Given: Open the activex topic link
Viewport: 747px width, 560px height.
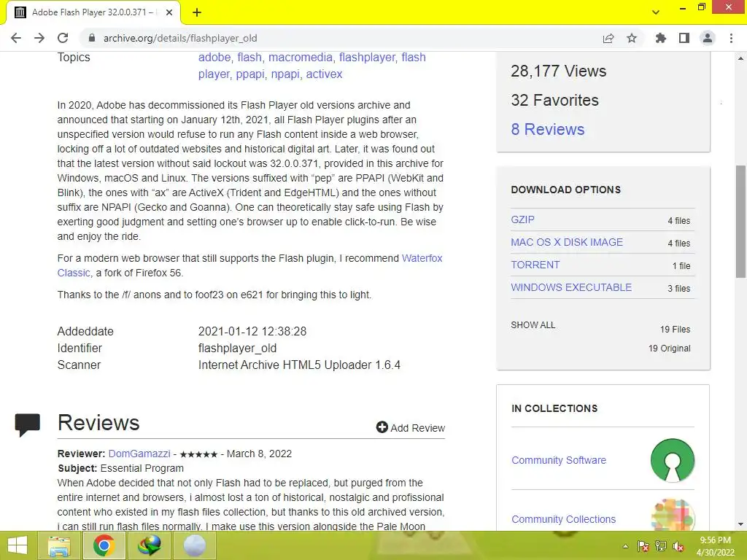Looking at the screenshot, I should [x=324, y=74].
